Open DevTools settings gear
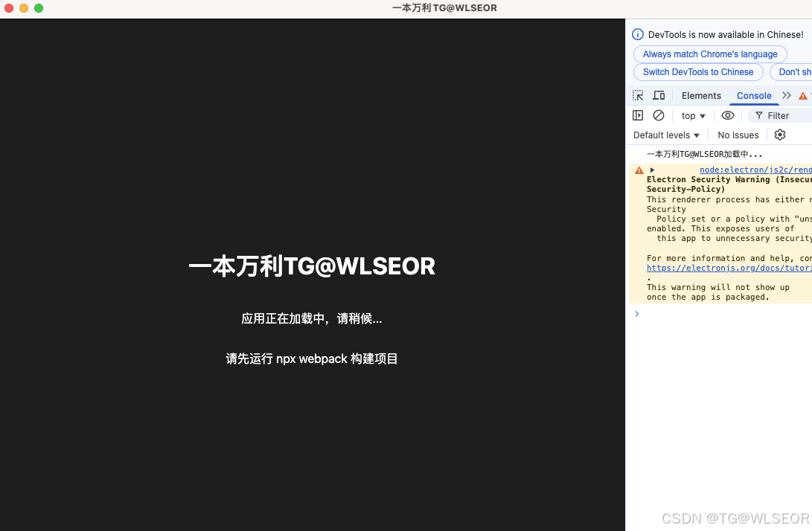 (779, 135)
